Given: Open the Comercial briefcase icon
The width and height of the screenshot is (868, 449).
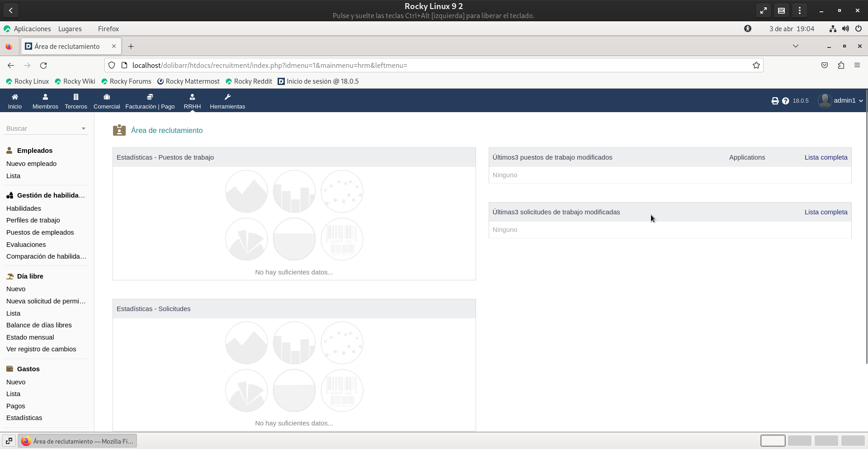Looking at the screenshot, I should pyautogui.click(x=107, y=97).
